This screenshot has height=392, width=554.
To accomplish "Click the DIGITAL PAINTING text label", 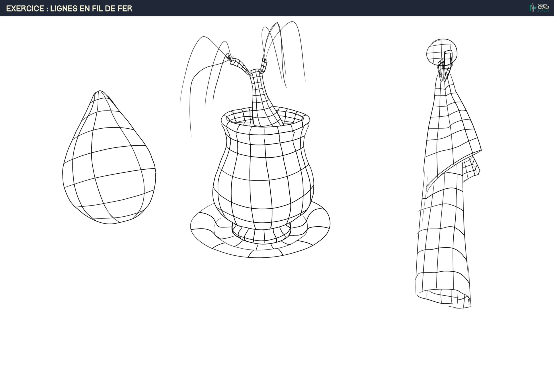I will tap(544, 7).
